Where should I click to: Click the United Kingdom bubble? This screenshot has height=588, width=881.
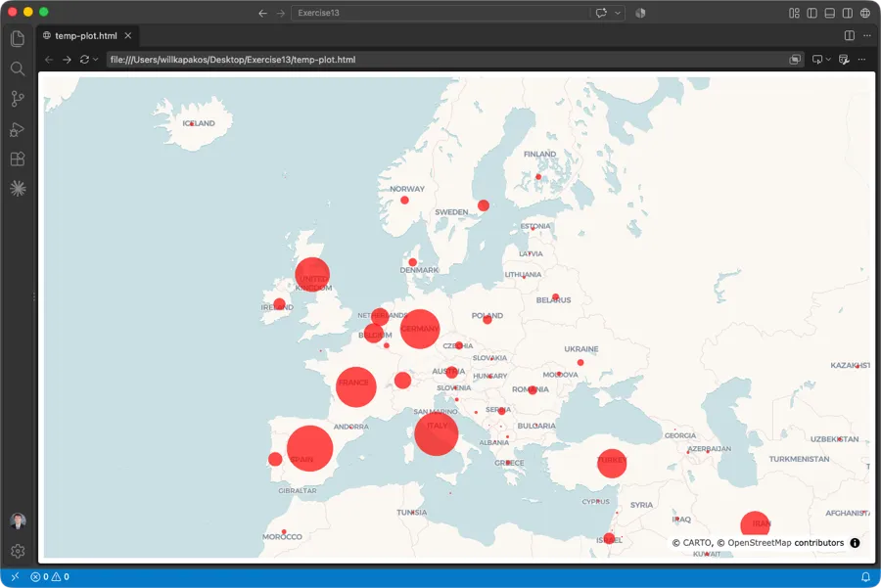pos(312,275)
